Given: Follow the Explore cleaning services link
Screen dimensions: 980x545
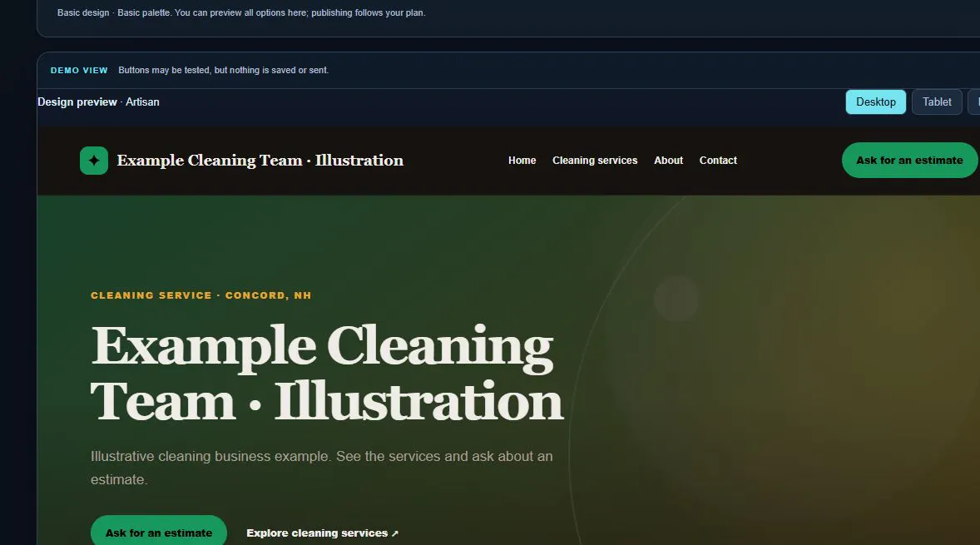Looking at the screenshot, I should pos(323,533).
